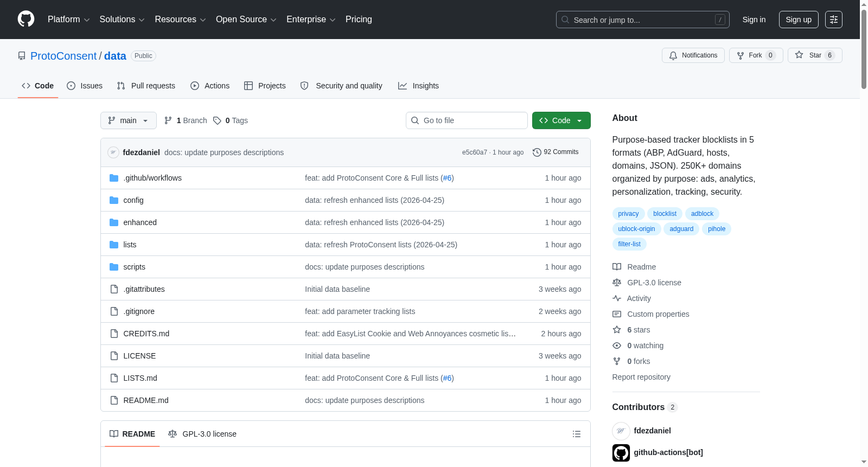Image resolution: width=868 pixels, height=467 pixels.
Task: Click the lists folder icon
Action: [x=114, y=245]
